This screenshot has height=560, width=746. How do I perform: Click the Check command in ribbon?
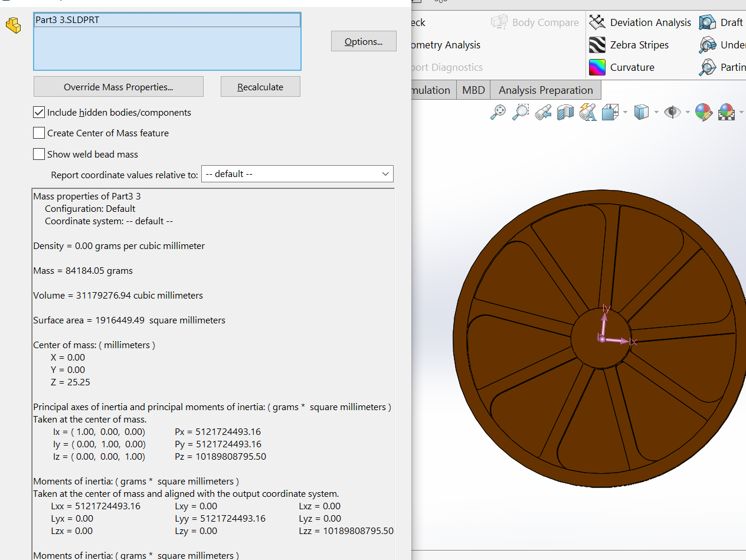click(419, 22)
